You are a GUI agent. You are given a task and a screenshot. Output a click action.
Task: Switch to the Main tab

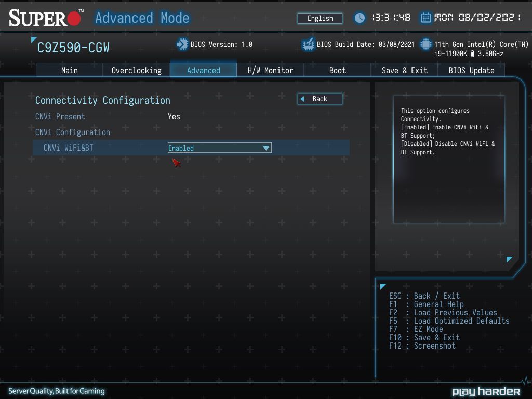pos(70,70)
